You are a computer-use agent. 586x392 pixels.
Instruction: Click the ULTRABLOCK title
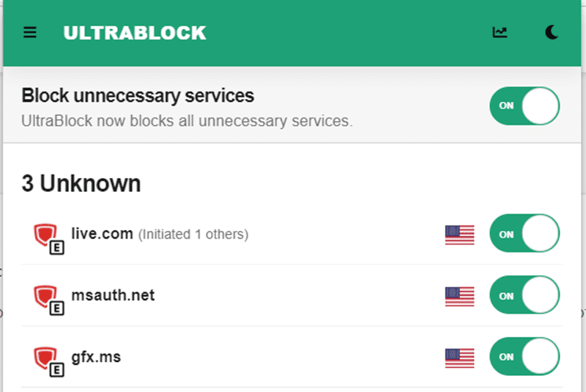[135, 33]
